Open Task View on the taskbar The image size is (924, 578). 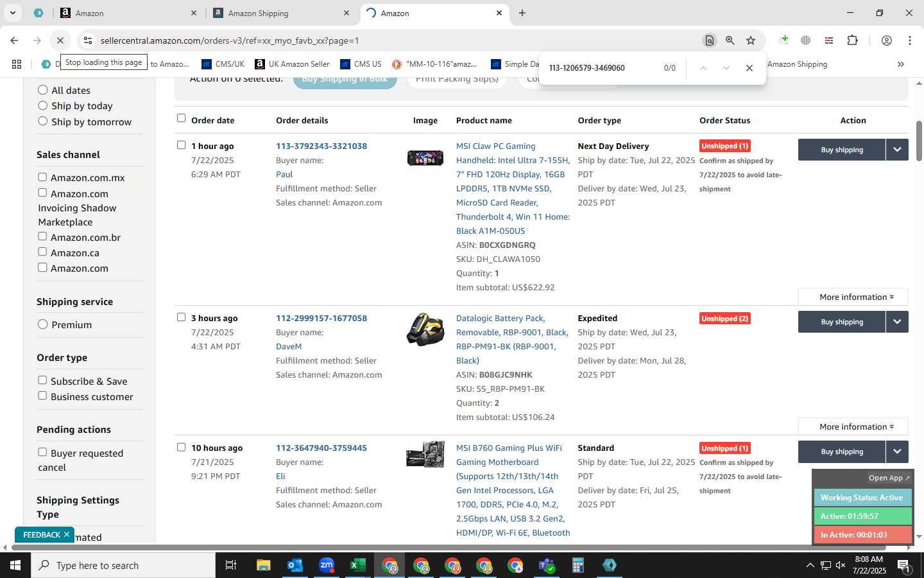coord(231,565)
